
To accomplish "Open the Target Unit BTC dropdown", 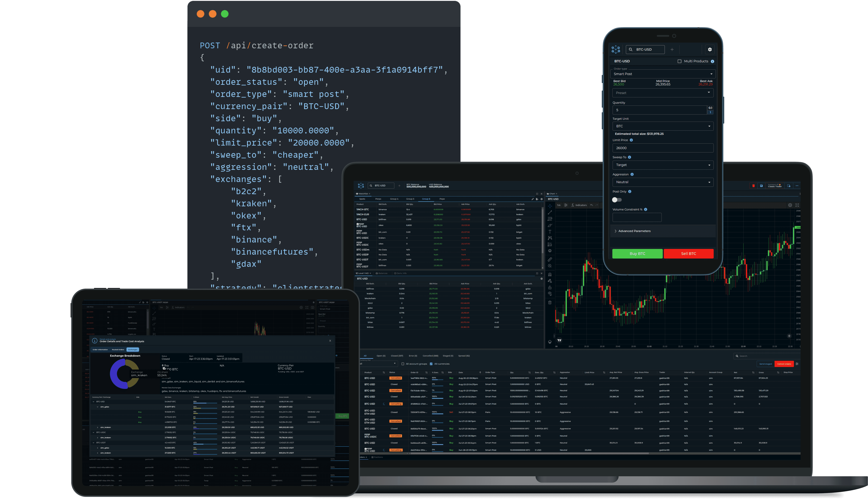I will 663,126.
